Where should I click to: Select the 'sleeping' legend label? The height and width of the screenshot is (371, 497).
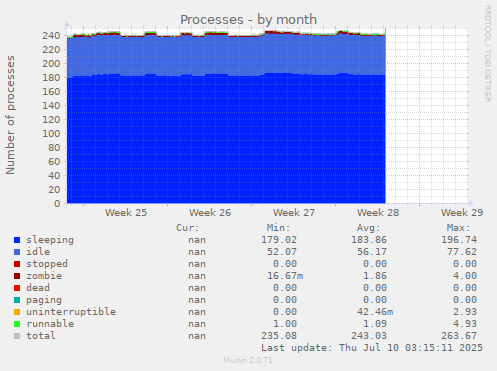coord(50,240)
